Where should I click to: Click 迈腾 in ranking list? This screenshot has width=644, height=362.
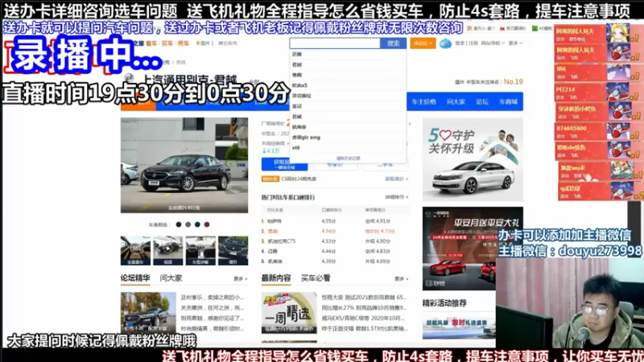272,251
